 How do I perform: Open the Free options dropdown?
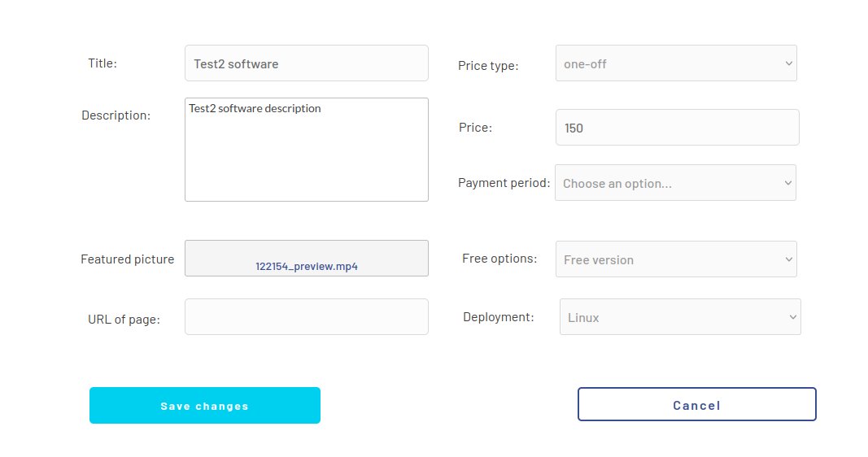pyautogui.click(x=675, y=259)
